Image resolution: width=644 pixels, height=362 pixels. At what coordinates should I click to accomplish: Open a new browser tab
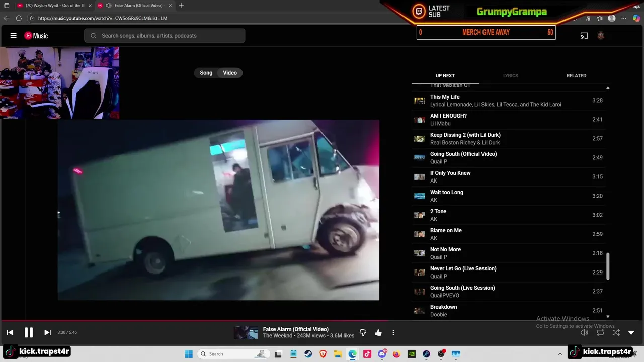181,6
